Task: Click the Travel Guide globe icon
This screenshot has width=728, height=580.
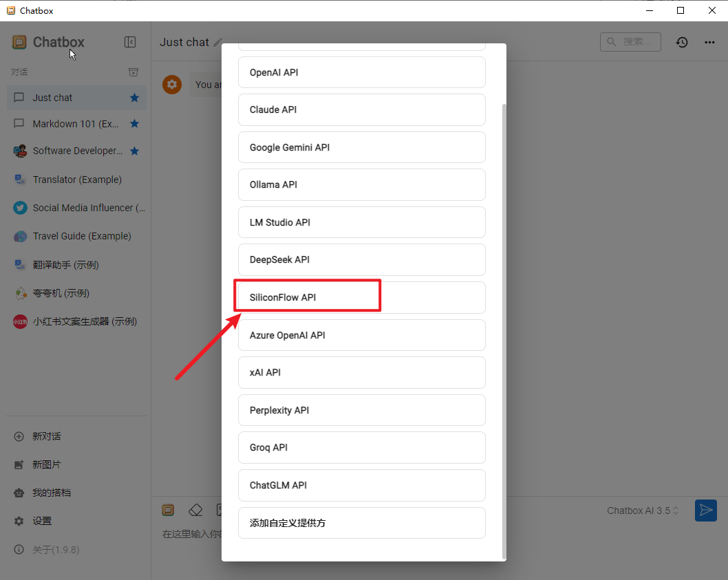Action: point(20,237)
